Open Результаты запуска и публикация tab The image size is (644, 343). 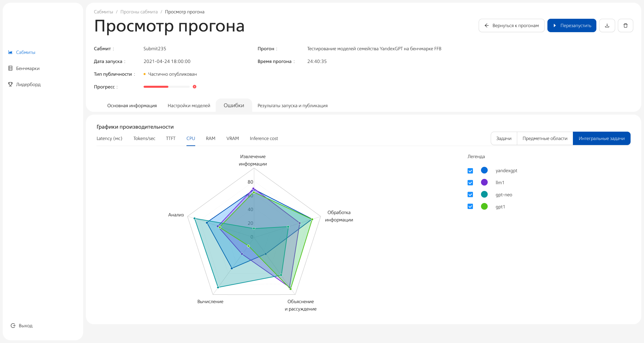[292, 106]
